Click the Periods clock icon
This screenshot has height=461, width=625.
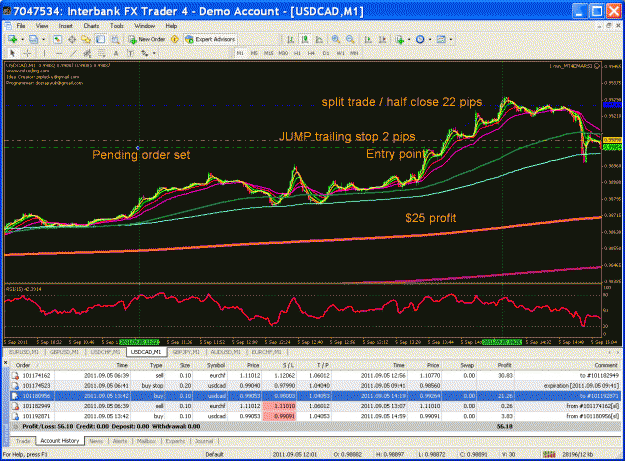pyautogui.click(x=420, y=39)
